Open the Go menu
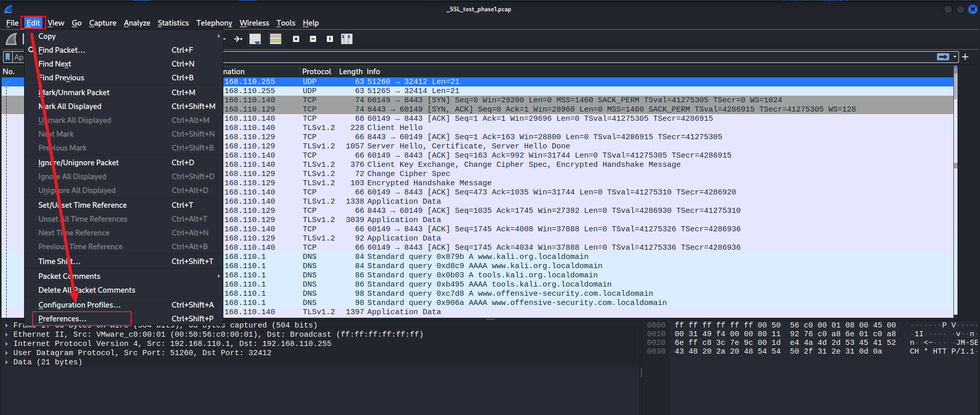This screenshot has height=415, width=980. (77, 23)
